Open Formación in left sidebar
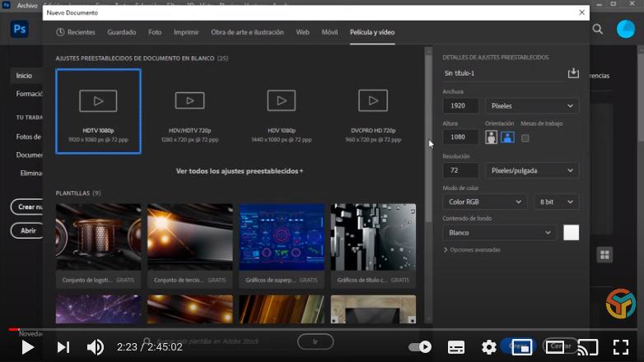 point(29,94)
